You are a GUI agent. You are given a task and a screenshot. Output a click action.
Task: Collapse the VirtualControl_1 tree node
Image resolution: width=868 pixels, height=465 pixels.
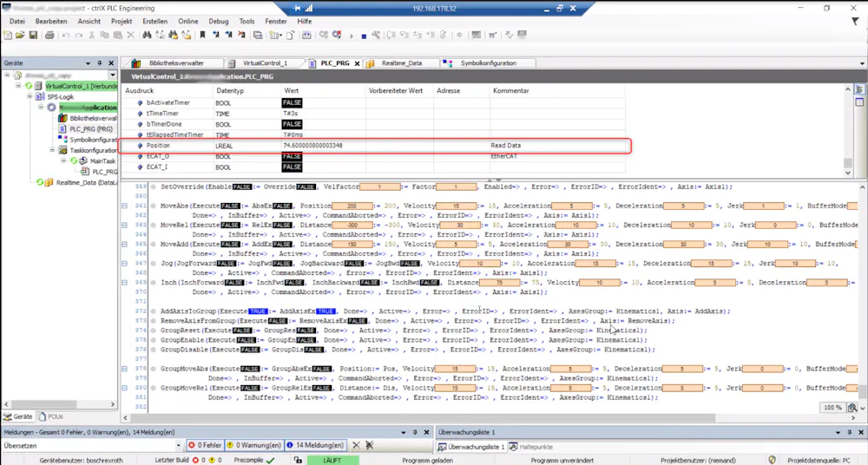(x=18, y=86)
